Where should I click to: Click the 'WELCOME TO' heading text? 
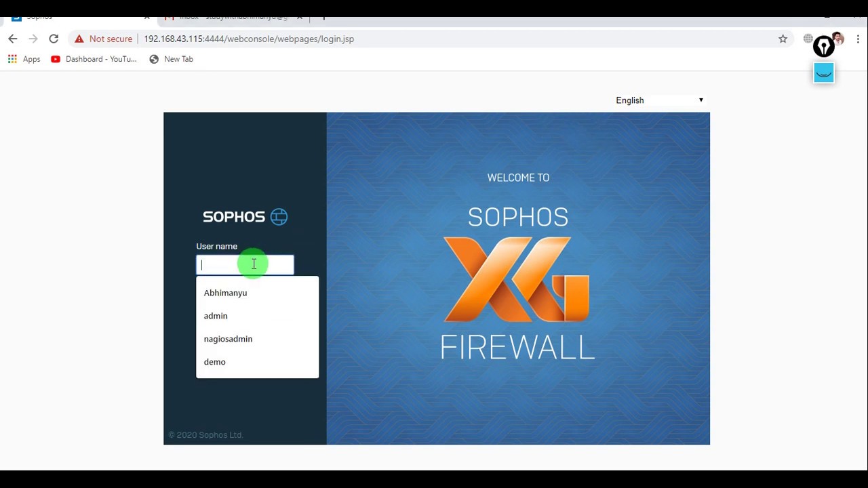pyautogui.click(x=518, y=178)
